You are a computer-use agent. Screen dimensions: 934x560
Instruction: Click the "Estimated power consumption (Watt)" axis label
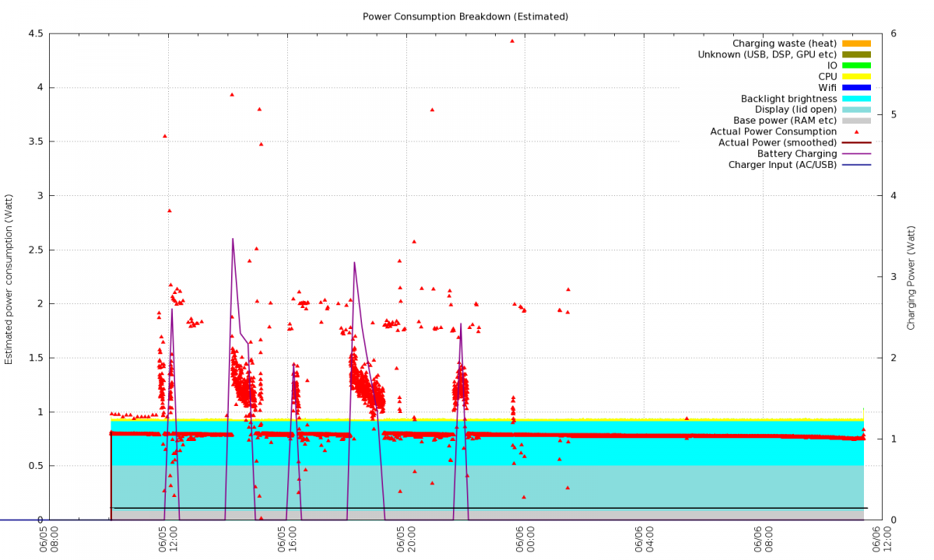pyautogui.click(x=9, y=278)
